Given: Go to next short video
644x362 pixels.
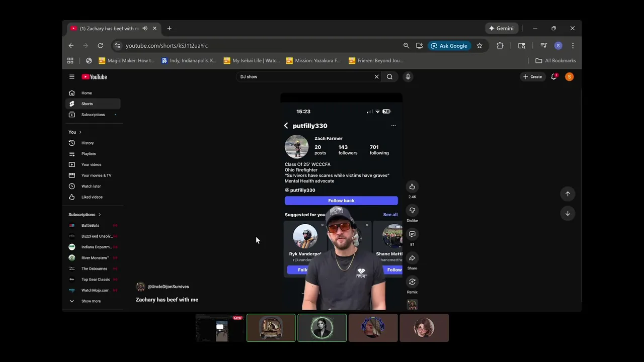Looking at the screenshot, I should (568, 213).
